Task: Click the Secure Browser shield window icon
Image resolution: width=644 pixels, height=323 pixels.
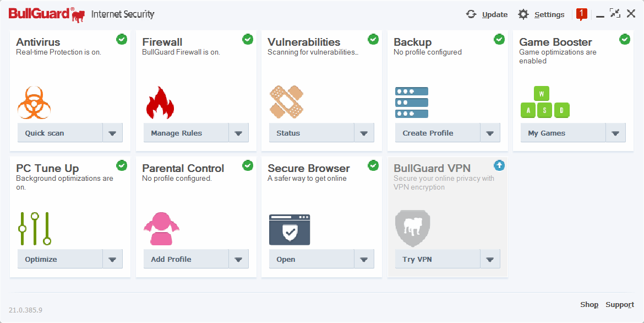Action: tap(290, 230)
